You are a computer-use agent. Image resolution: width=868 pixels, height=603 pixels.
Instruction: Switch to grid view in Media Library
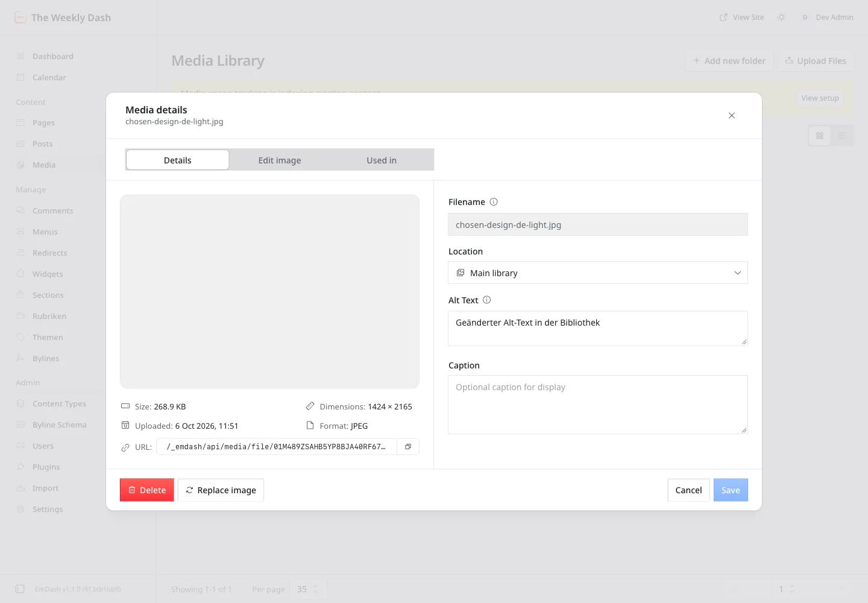click(820, 136)
